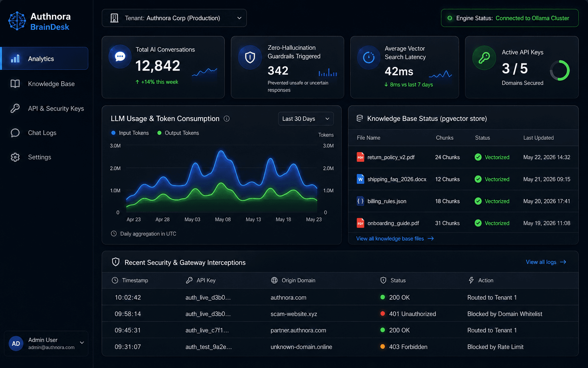Open View all knowledge base files link

[395, 239]
